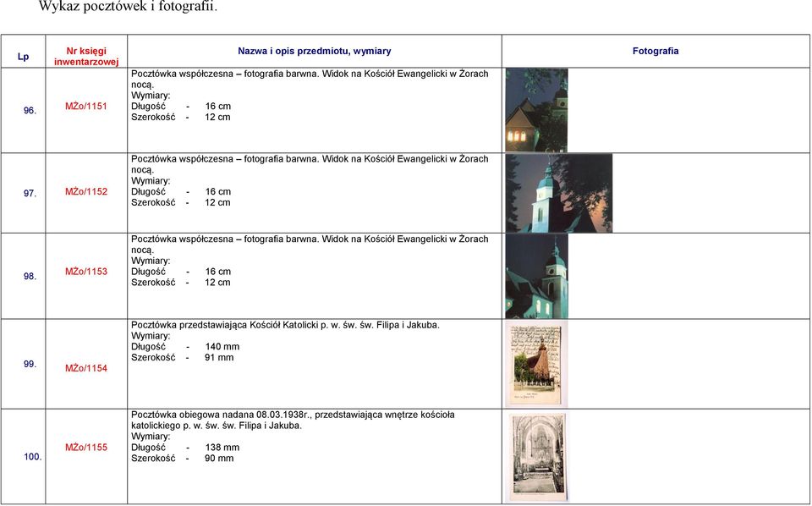Click inventory number 'MŻo/1151'
This screenshot has height=506, width=812.
pyautogui.click(x=86, y=106)
